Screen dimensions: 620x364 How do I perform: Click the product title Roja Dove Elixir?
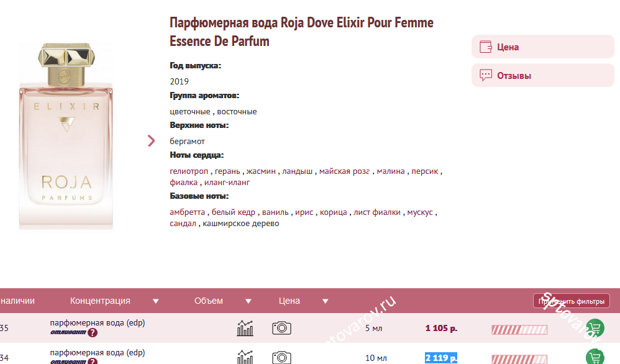coord(301,32)
